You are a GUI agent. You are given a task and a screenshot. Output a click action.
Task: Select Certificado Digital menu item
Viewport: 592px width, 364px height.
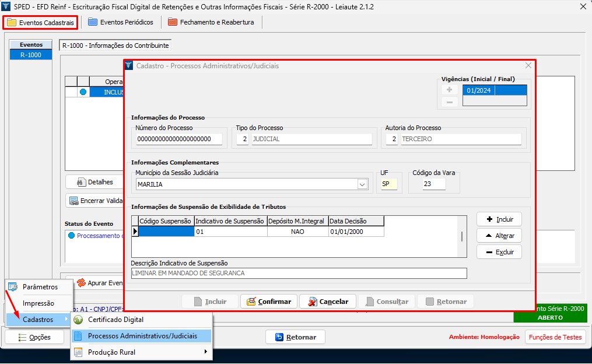pyautogui.click(x=115, y=320)
